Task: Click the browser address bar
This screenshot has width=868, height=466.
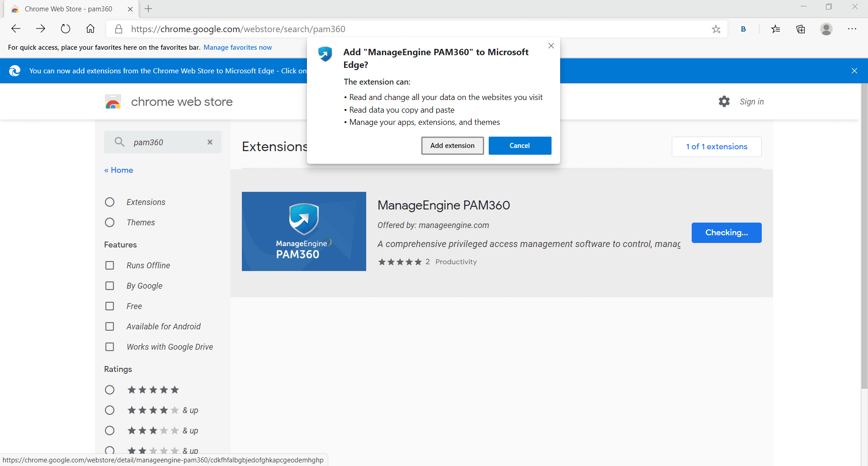Action: (417, 29)
